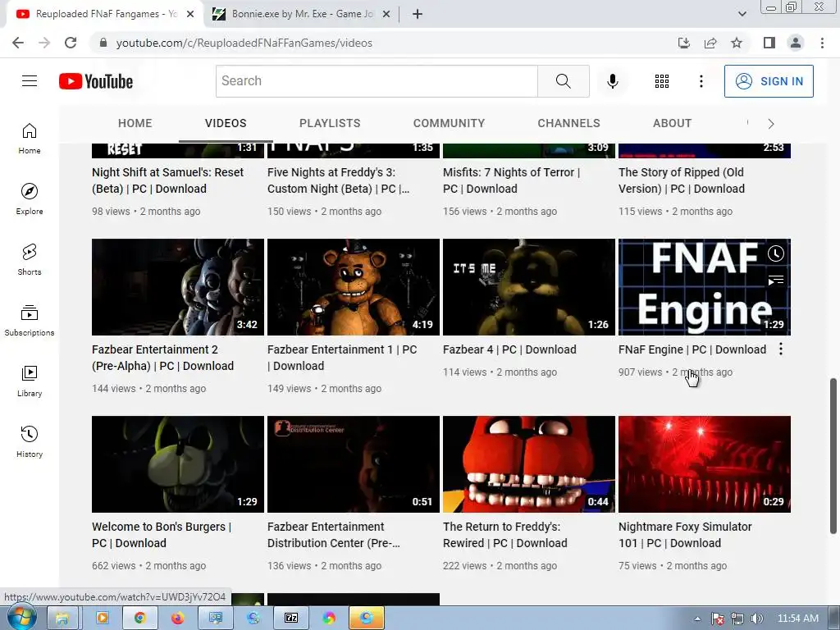Click the search magnifier button
This screenshot has width=840, height=630.
(x=563, y=81)
